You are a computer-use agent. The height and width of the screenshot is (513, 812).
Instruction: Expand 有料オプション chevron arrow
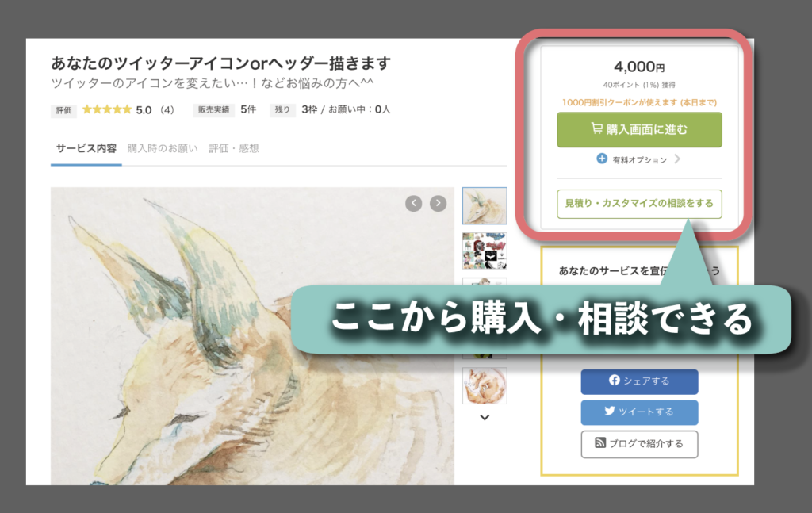pyautogui.click(x=677, y=159)
